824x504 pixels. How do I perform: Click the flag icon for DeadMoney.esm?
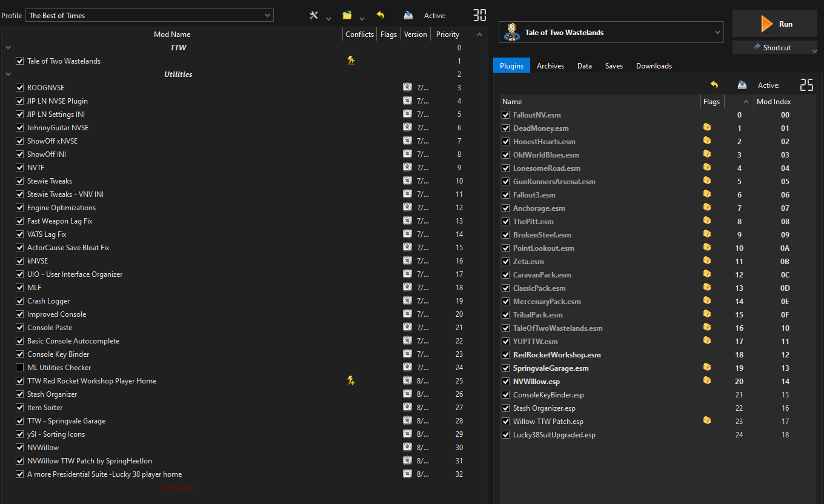pyautogui.click(x=706, y=127)
